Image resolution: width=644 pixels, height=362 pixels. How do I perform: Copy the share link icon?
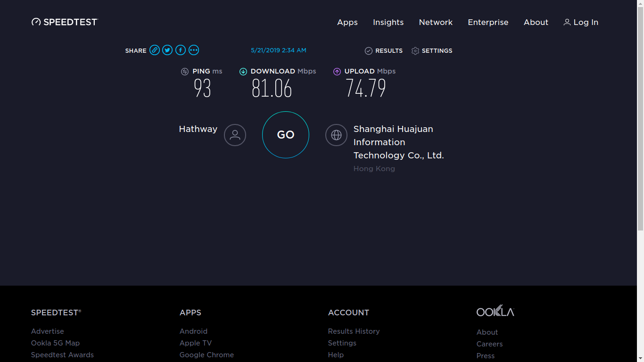point(155,50)
